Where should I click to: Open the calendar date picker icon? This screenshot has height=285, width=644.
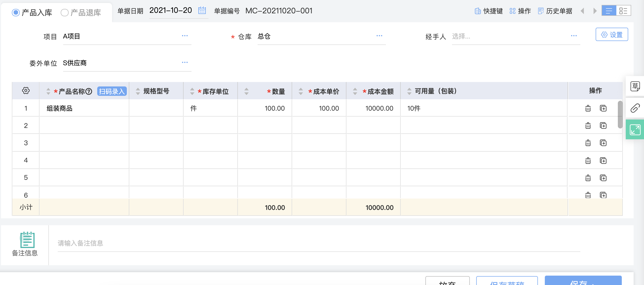pyautogui.click(x=202, y=11)
